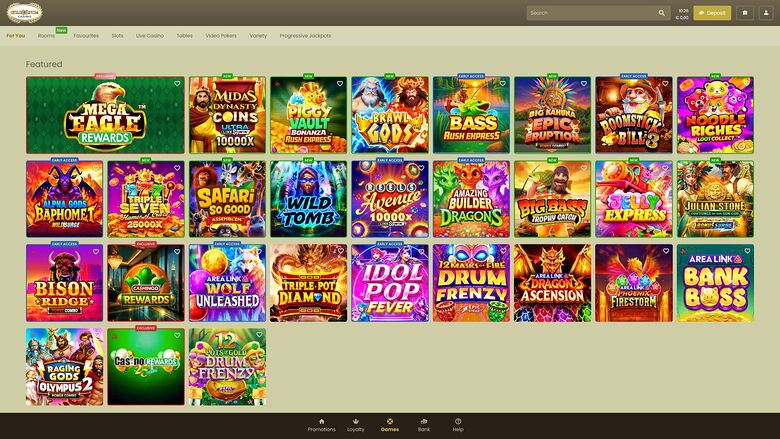Toggle heart on 12 Pots of Gold Drum Frenzy
Viewport: 780px width, 439px height.
pos(259,335)
